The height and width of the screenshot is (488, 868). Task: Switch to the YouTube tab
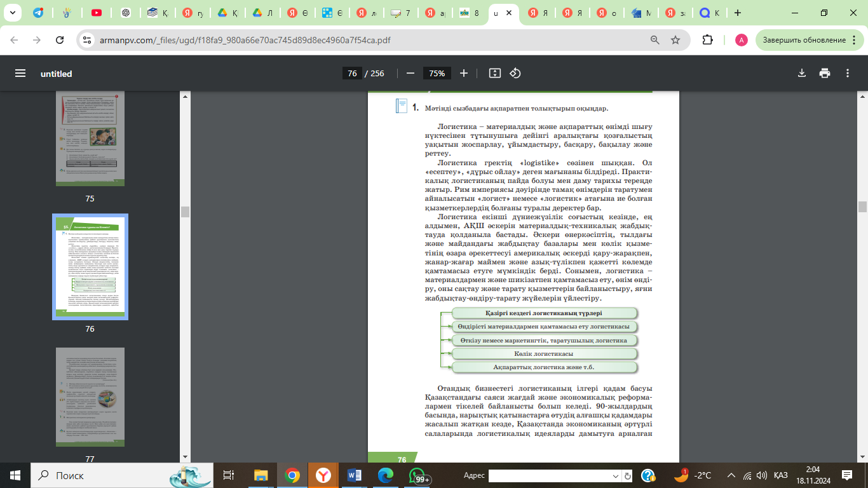[x=97, y=13]
